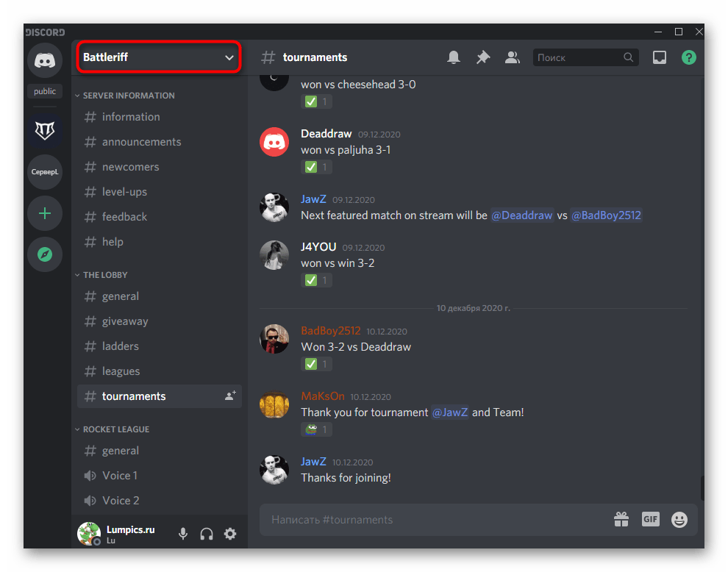Screen dimensions: 728x572
Task: Focus the Написать #tournaments message box
Action: 436,520
